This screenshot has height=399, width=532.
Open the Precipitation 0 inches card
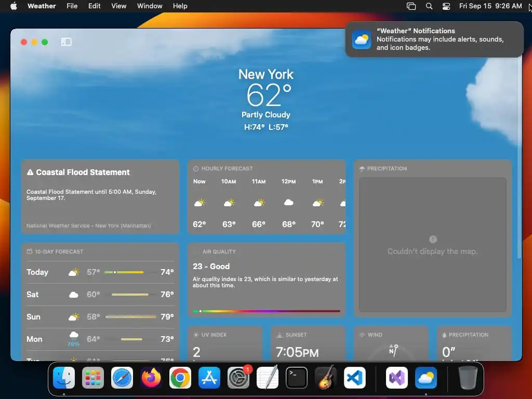coord(474,343)
